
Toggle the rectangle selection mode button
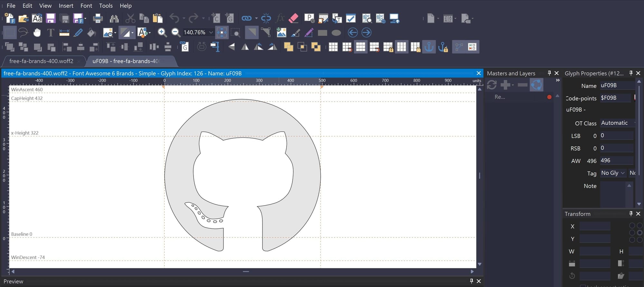(10, 32)
